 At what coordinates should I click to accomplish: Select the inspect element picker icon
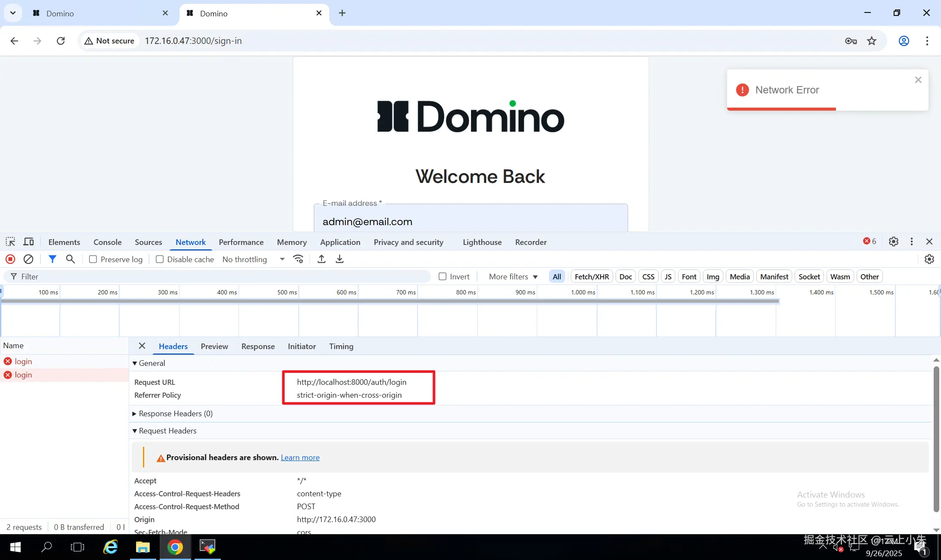tap(10, 242)
